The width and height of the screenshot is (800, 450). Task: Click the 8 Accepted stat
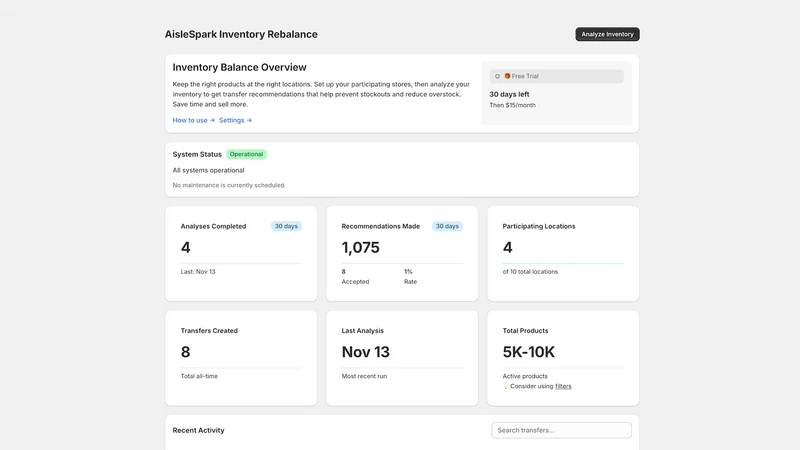click(355, 277)
